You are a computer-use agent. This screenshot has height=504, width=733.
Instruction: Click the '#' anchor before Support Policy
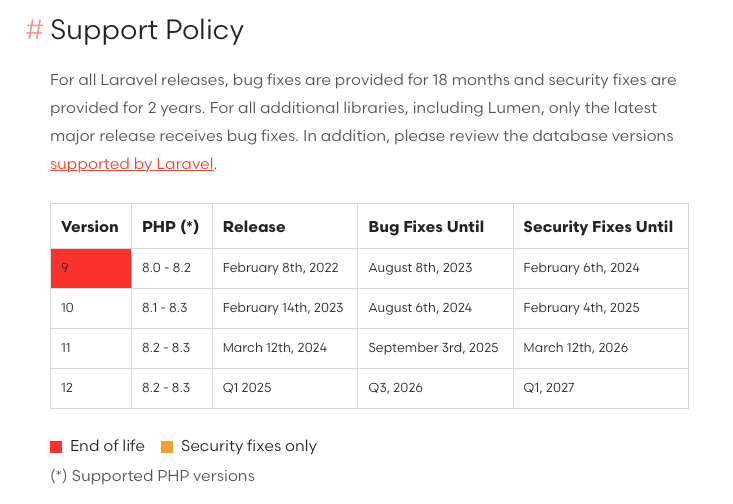pyautogui.click(x=34, y=30)
